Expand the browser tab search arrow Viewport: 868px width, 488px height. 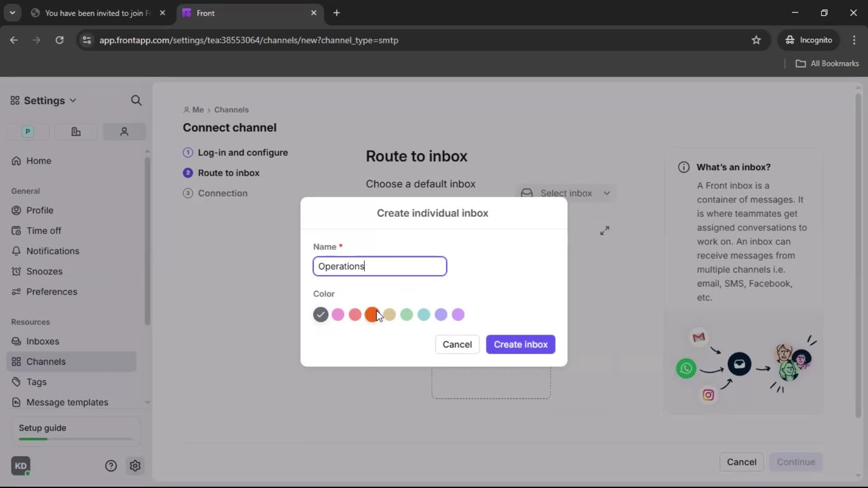point(12,13)
